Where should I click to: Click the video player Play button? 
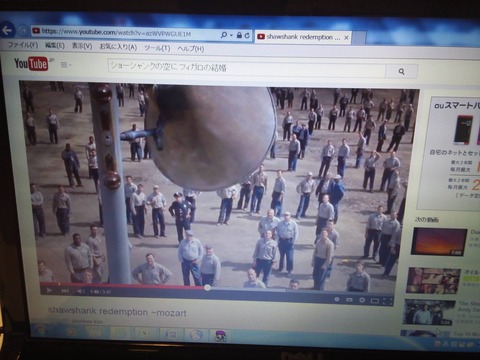click(50, 290)
